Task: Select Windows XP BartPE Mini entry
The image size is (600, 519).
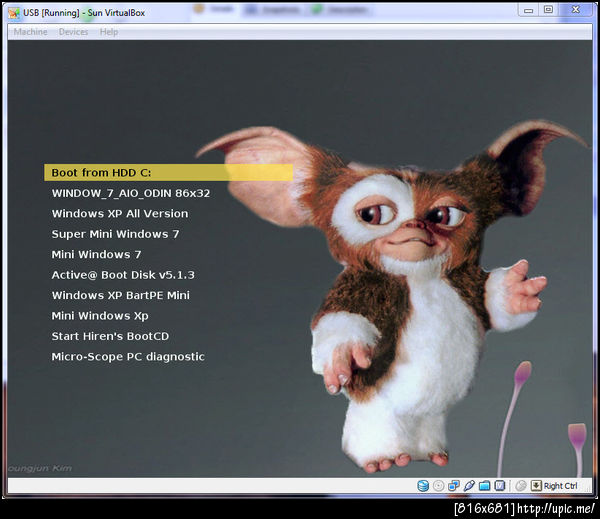Action: 121,295
